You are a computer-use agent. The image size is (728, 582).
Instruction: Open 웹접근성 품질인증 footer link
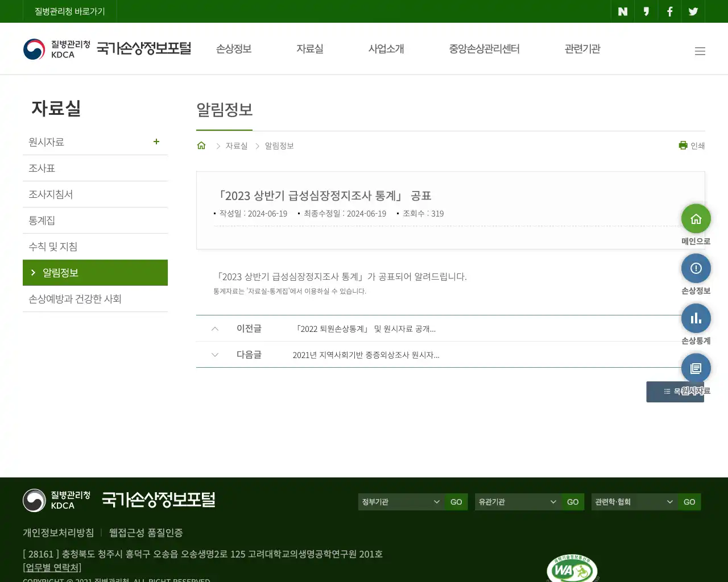[146, 533]
